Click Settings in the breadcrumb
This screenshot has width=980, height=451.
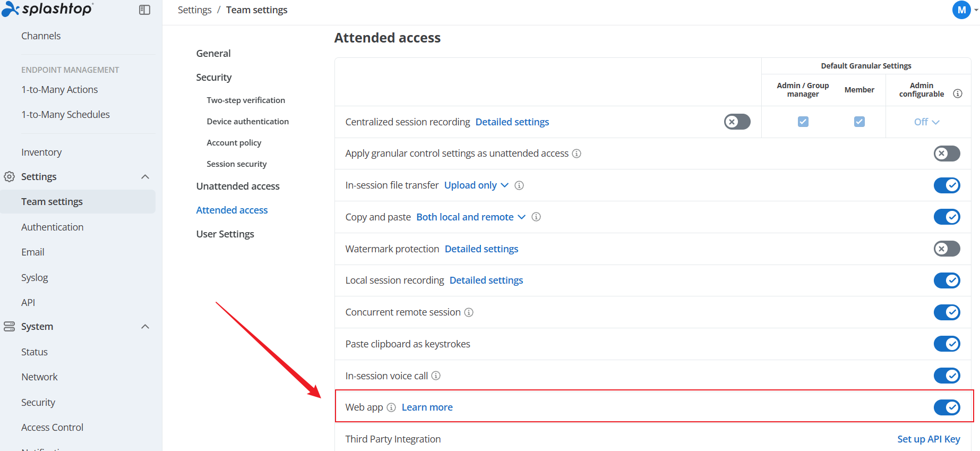tap(194, 10)
